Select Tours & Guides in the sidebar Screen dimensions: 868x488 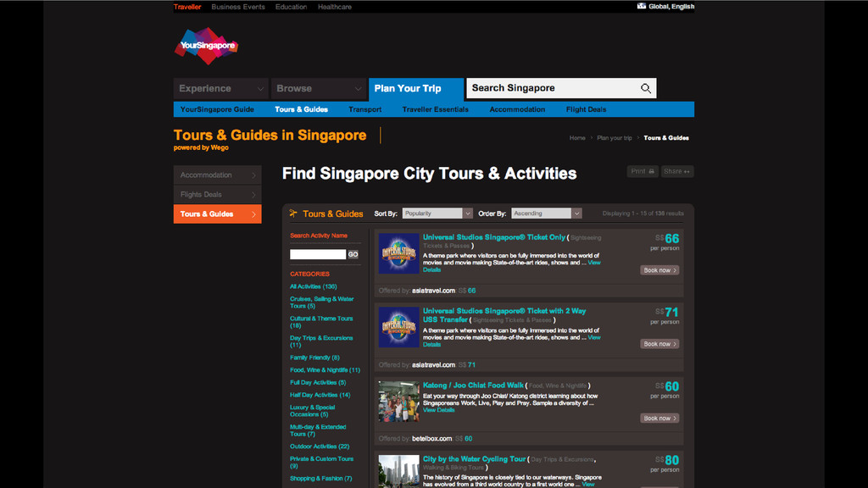point(218,214)
